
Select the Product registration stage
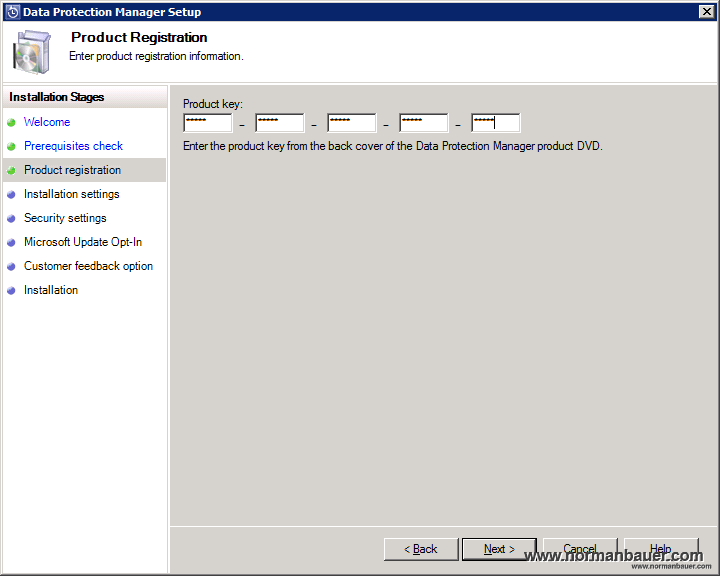pos(85,170)
